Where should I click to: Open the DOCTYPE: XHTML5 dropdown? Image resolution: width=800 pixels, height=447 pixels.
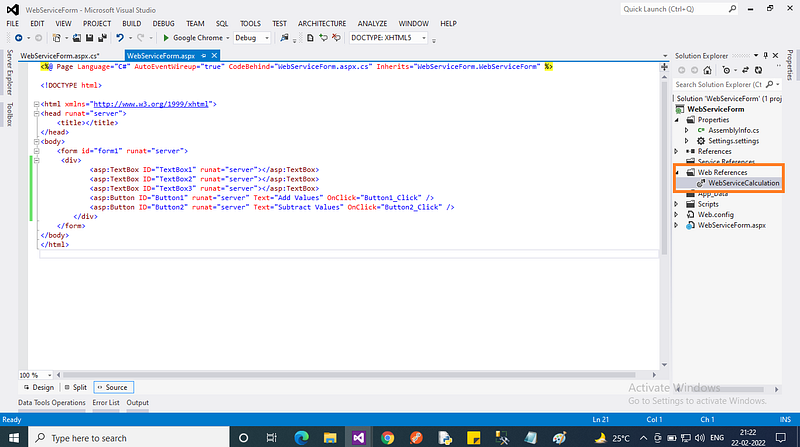click(423, 38)
